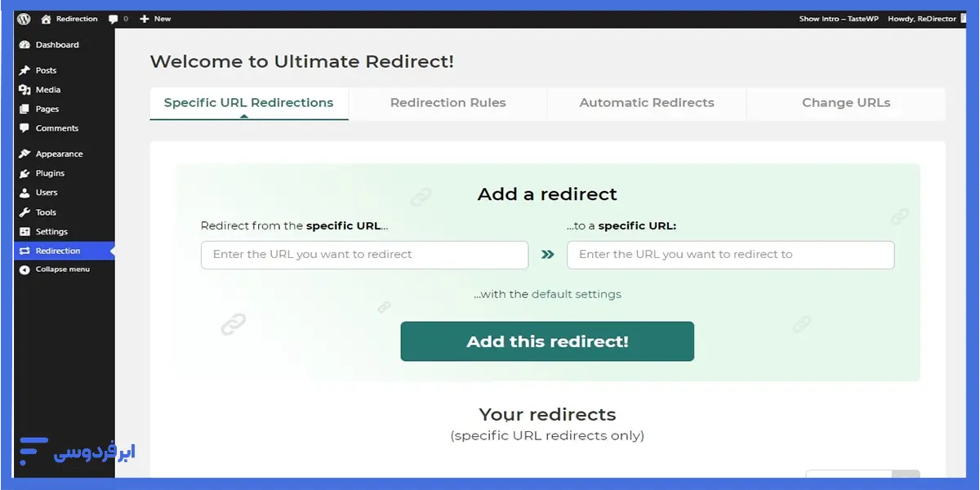Click the Your redirects heading
This screenshot has height=490, width=980.
547,414
